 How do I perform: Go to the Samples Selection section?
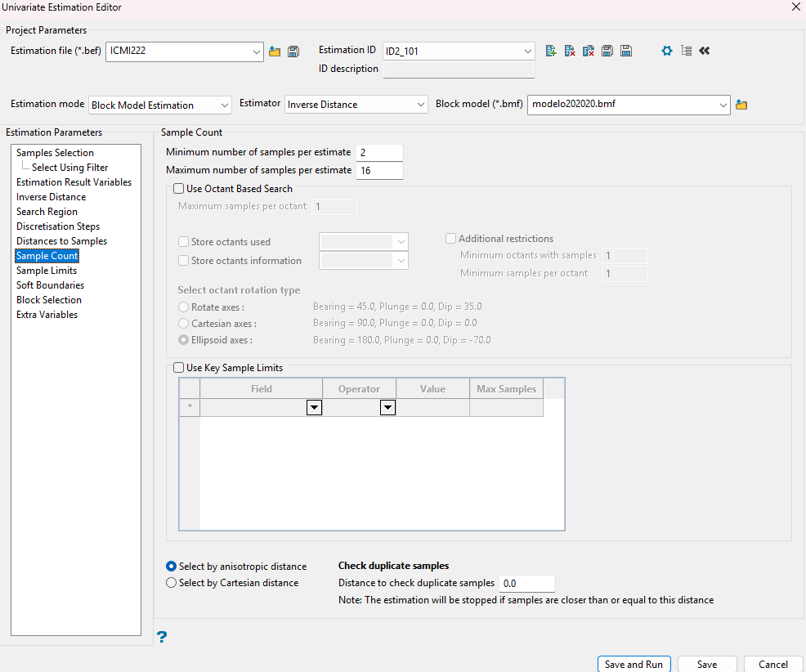pos(55,153)
